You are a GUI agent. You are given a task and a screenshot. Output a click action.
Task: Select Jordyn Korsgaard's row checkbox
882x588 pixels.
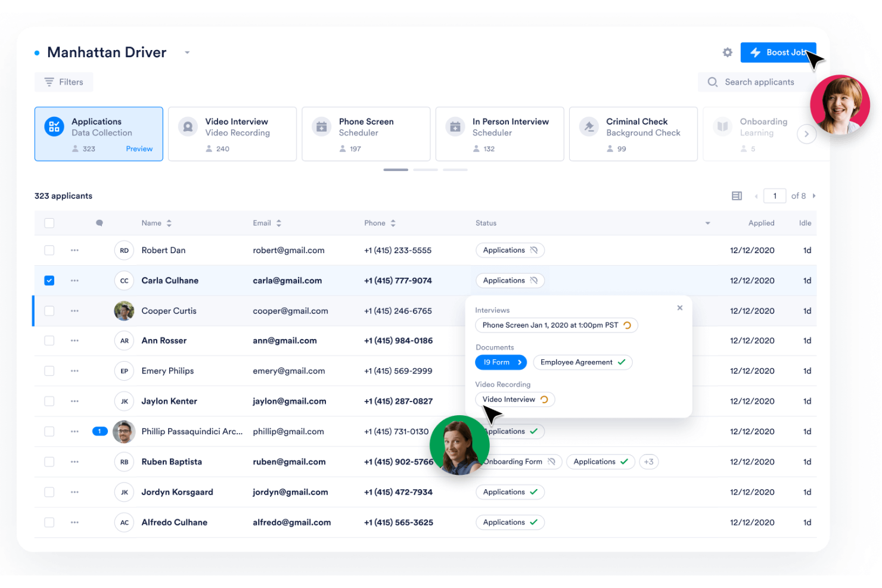tap(49, 492)
